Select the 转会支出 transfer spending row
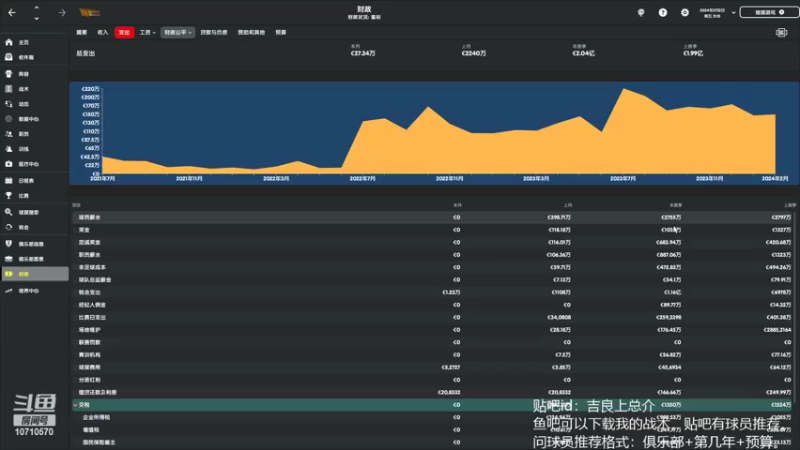The height and width of the screenshot is (450, 800). [432, 292]
